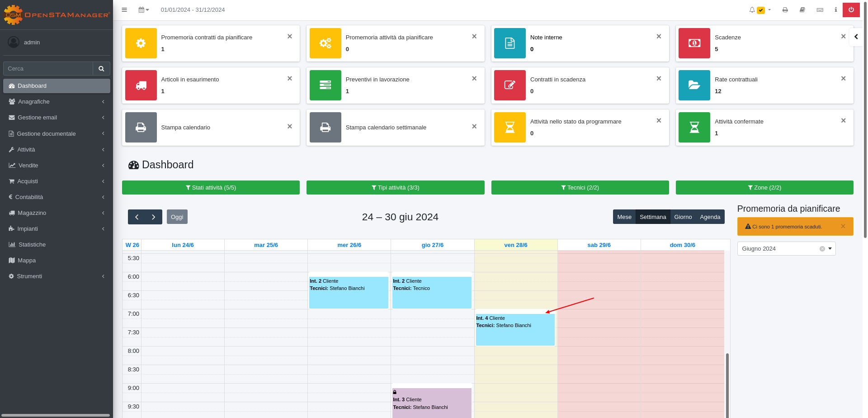
Task: Click the info icon in top bar
Action: 835,9
